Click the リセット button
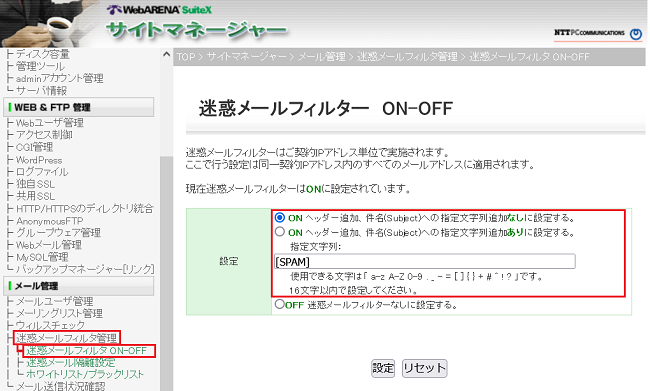650x391 pixels. tap(424, 368)
